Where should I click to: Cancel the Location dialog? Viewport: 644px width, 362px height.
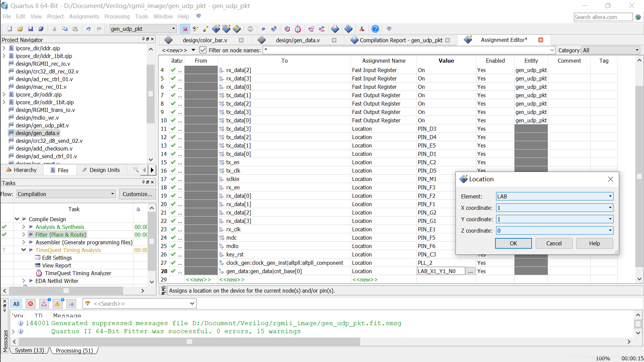554,243
